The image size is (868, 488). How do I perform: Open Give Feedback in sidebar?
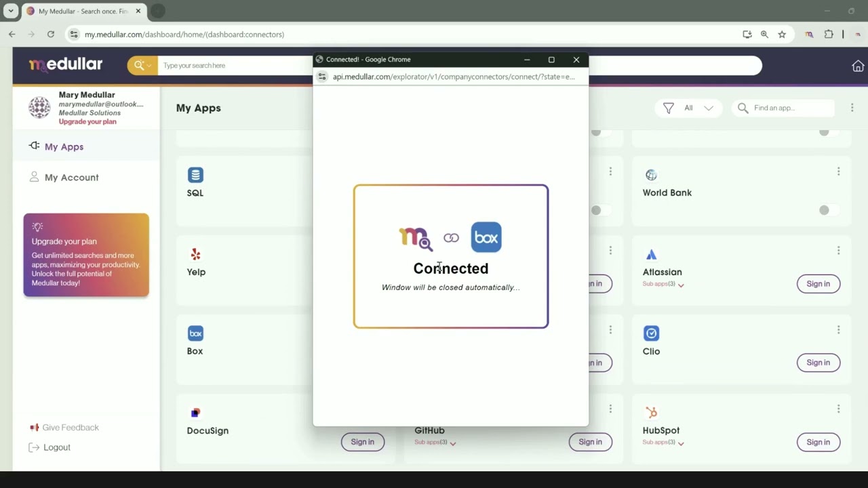(x=64, y=428)
